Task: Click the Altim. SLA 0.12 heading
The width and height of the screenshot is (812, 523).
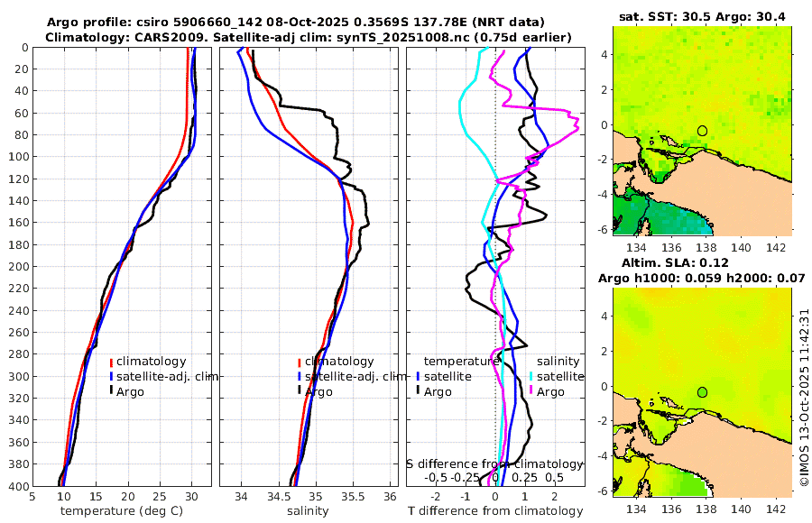Action: click(x=675, y=262)
